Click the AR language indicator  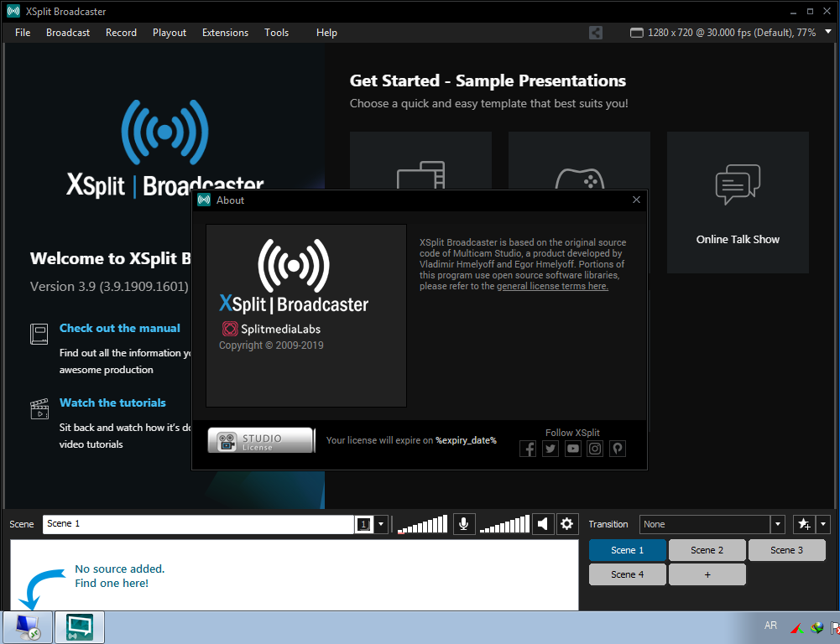tap(770, 626)
